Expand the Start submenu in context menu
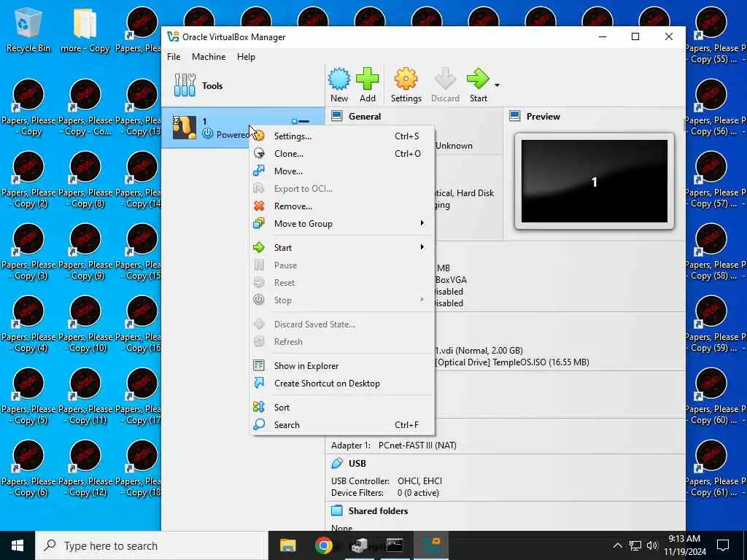The height and width of the screenshot is (560, 747). pyautogui.click(x=342, y=248)
